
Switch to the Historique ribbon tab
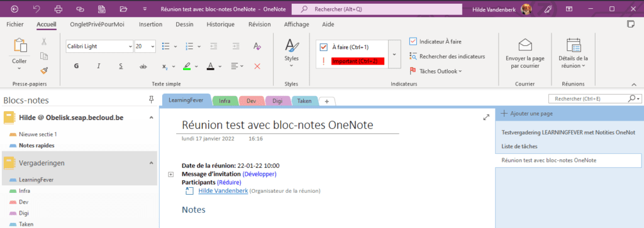[x=221, y=24]
